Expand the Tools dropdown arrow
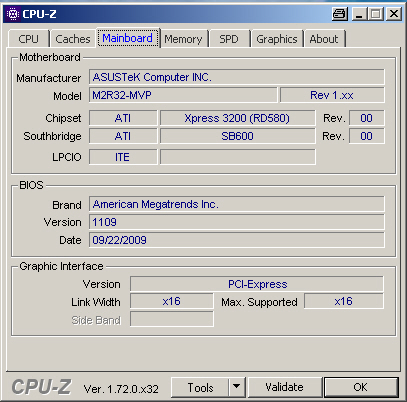The height and width of the screenshot is (402, 407). pyautogui.click(x=237, y=387)
